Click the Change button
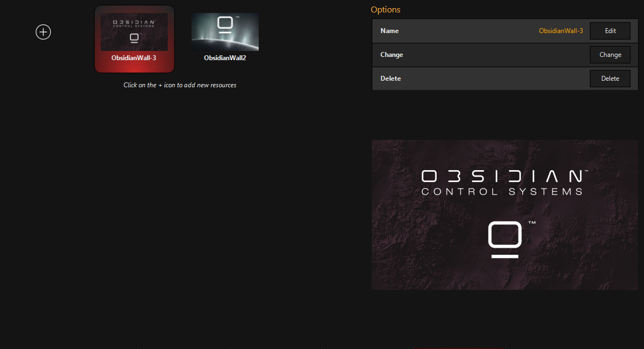 coord(610,55)
